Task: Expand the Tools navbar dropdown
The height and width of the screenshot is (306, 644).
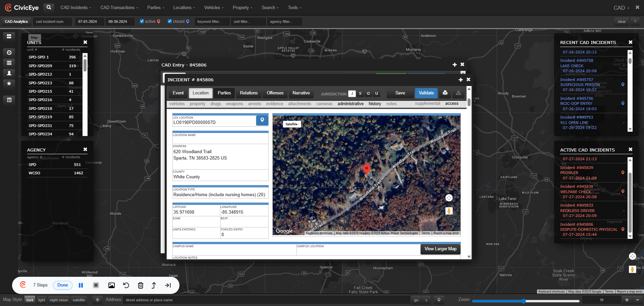Action: point(294,7)
